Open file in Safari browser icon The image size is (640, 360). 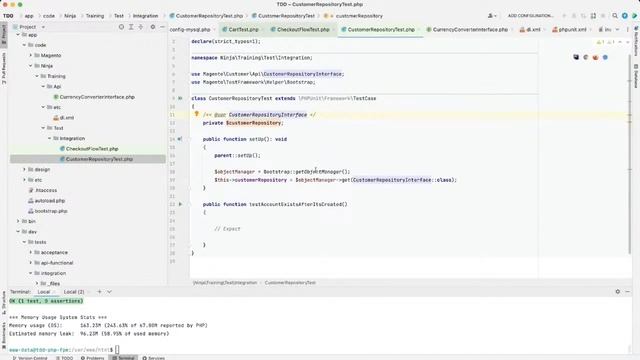click(605, 57)
